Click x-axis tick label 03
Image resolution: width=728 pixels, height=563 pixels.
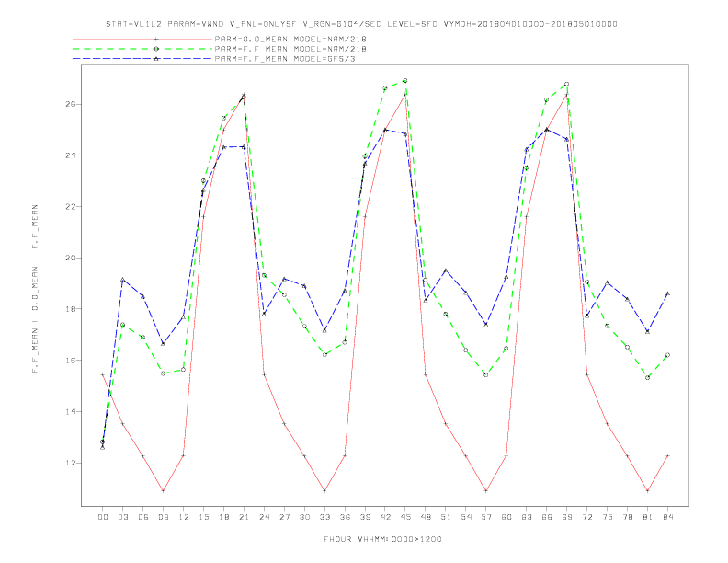pos(122,517)
